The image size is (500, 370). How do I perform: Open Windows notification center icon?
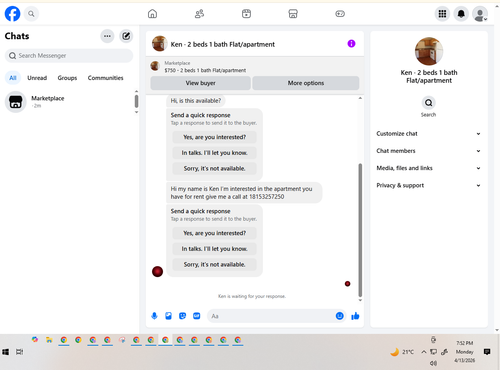[x=487, y=352]
